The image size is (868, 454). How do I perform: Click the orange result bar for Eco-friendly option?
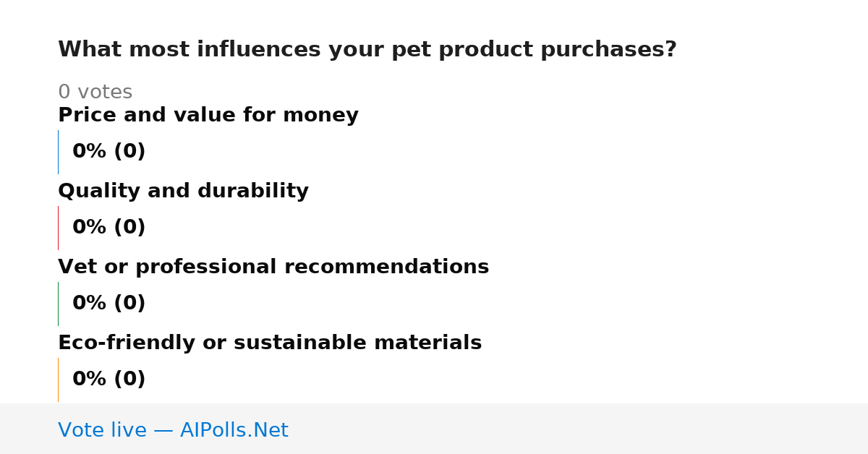pyautogui.click(x=58, y=380)
